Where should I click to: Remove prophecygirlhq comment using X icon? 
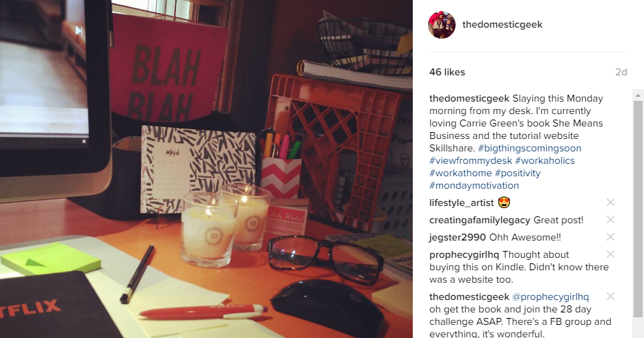click(x=610, y=254)
